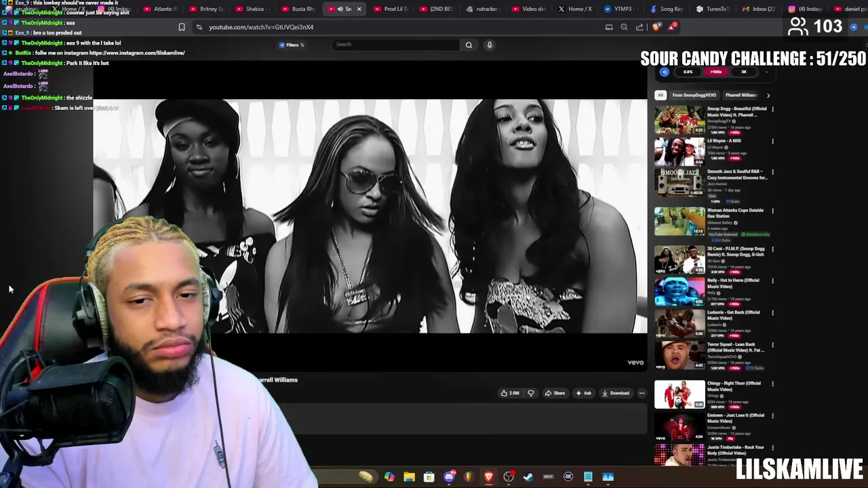868x488 pixels.
Task: Open Snoop Dogg Beautiful video thumbnail
Action: [679, 120]
